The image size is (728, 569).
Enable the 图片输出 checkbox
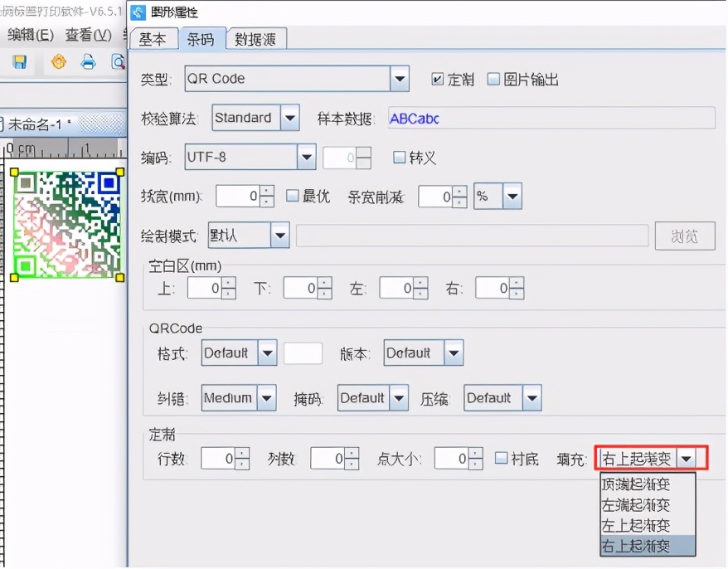(493, 79)
